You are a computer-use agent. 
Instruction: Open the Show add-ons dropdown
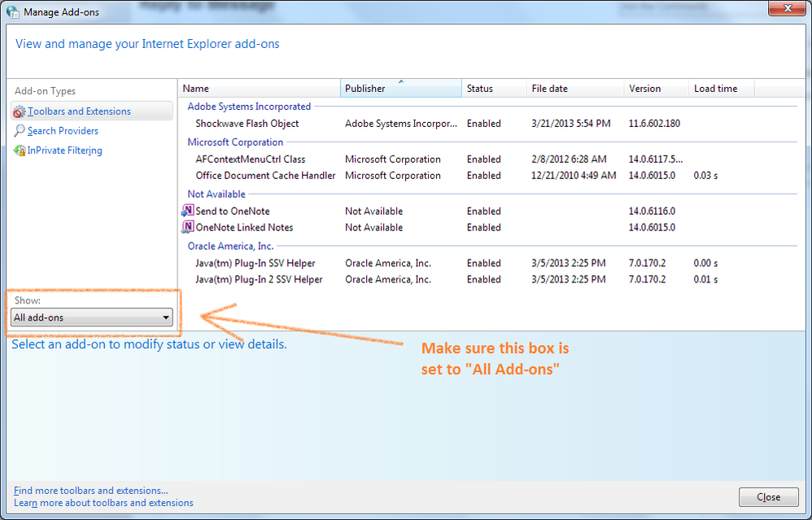[x=92, y=317]
